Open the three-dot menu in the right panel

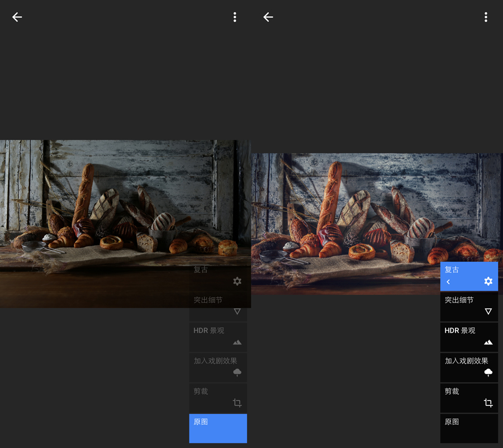click(486, 17)
